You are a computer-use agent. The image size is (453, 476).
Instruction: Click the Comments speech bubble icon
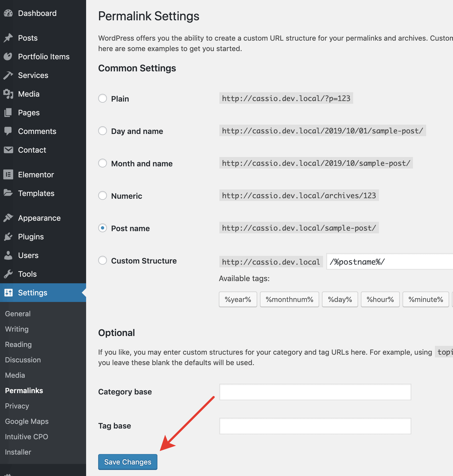8,131
